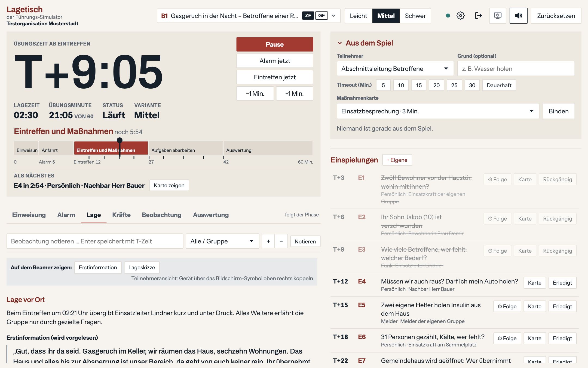Viewport: 588px width, 368px height.
Task: Switch to the Beobachtung tab
Action: pos(162,215)
